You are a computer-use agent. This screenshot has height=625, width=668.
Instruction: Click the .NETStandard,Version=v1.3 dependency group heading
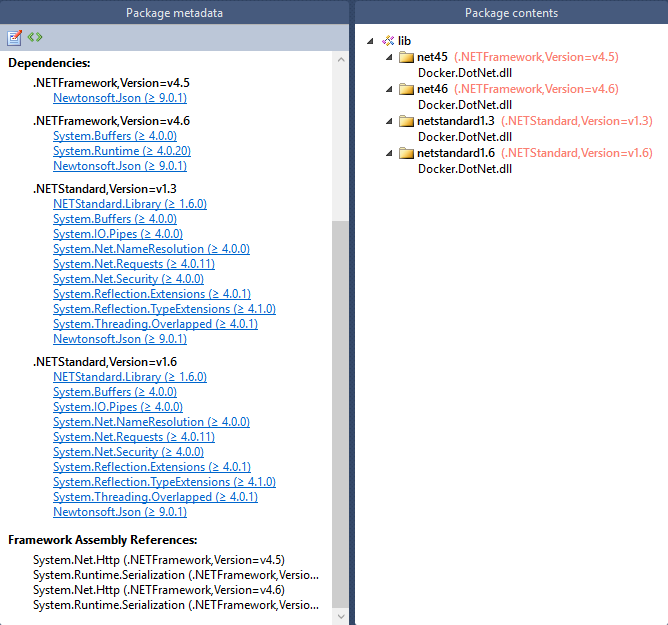[105, 189]
